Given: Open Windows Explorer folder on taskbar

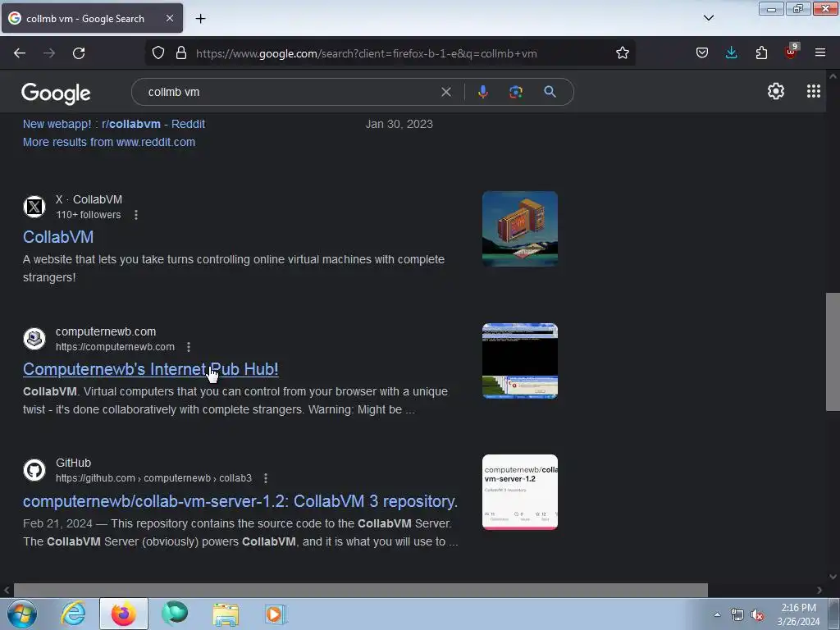Looking at the screenshot, I should (x=226, y=614).
